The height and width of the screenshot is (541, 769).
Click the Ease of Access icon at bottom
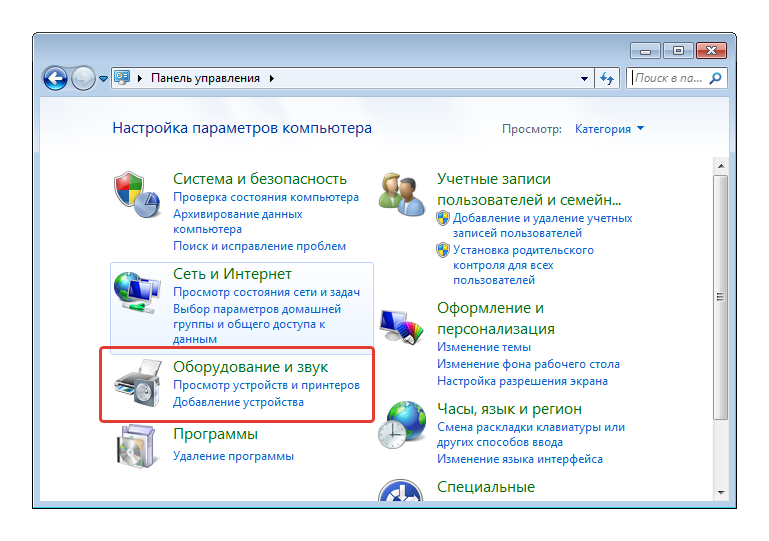(401, 490)
